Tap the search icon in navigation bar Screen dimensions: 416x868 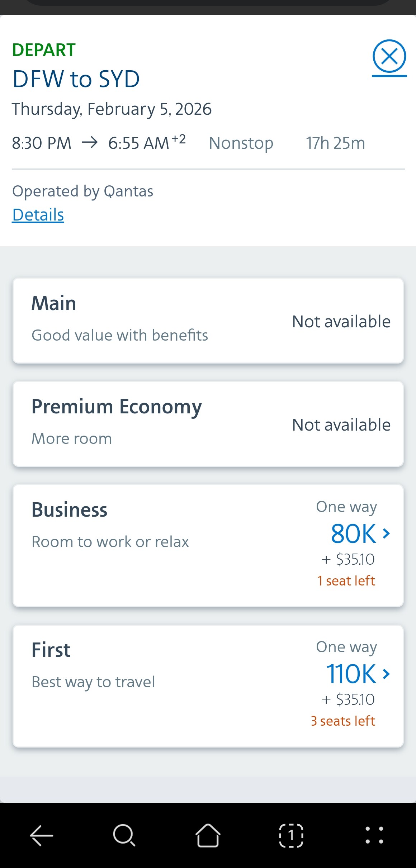[124, 835]
